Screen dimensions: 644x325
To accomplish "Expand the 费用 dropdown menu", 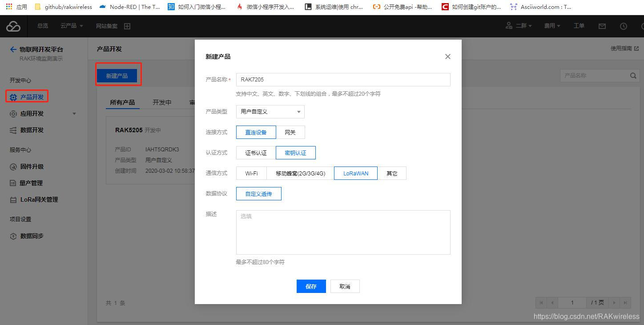I will pos(552,26).
